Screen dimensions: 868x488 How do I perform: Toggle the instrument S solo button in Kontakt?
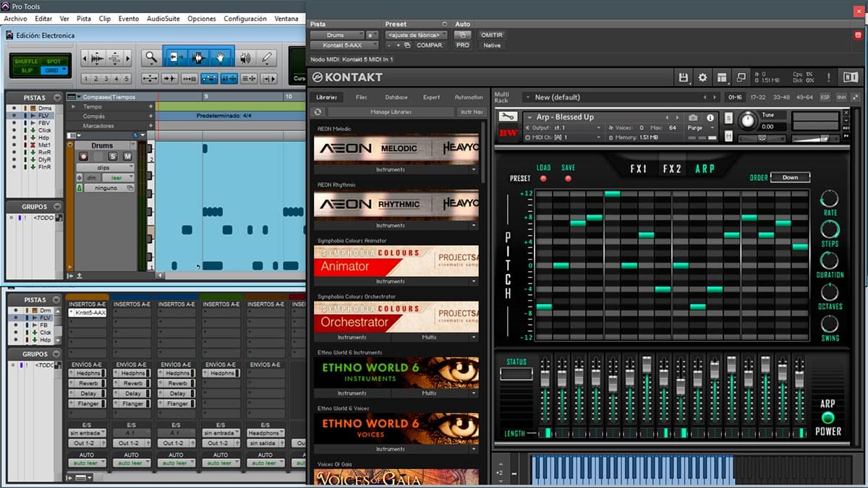click(728, 118)
